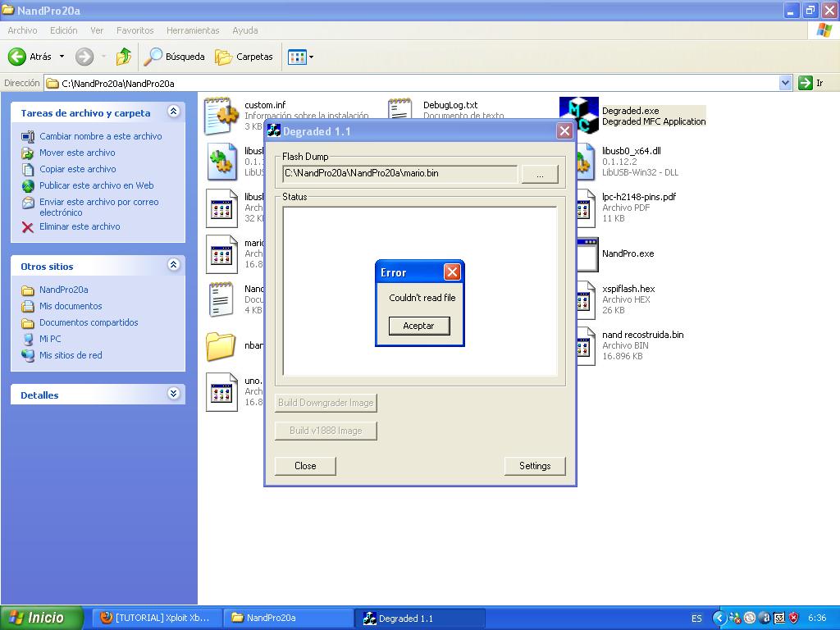Viewport: 840px width, 630px height.
Task: Close the Error dialog with X
Action: click(x=451, y=272)
